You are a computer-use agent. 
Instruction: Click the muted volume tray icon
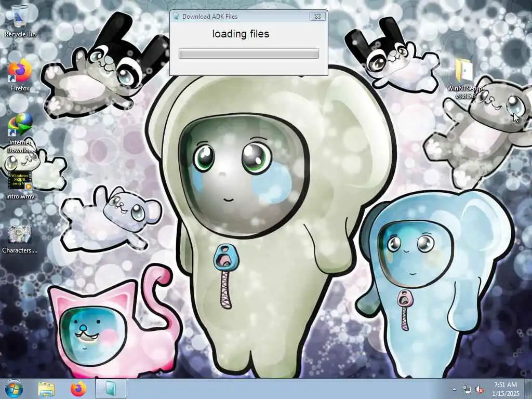pyautogui.click(x=480, y=390)
